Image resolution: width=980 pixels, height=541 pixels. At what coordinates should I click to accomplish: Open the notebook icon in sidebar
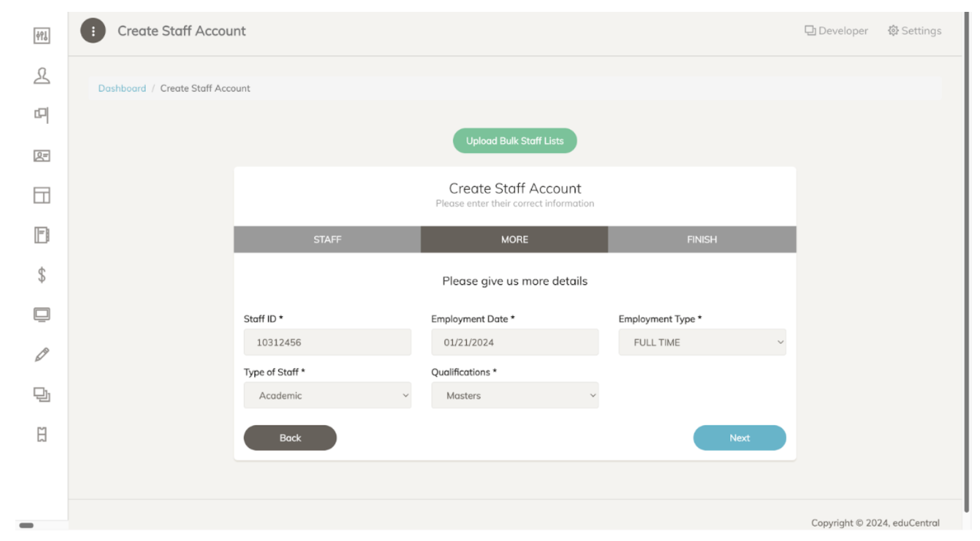42,235
